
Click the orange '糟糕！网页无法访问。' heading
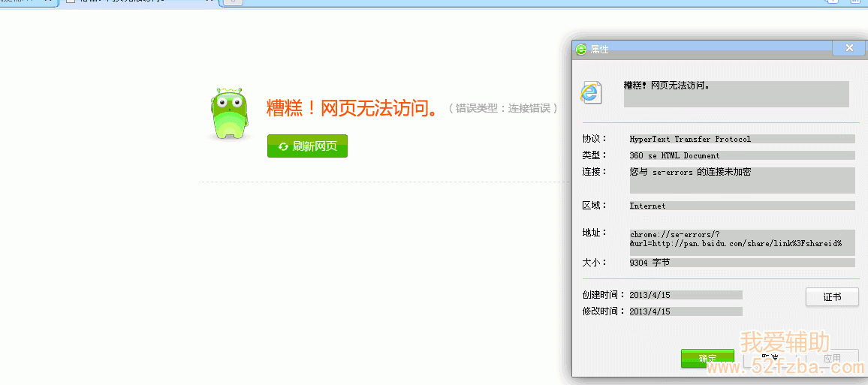[353, 107]
